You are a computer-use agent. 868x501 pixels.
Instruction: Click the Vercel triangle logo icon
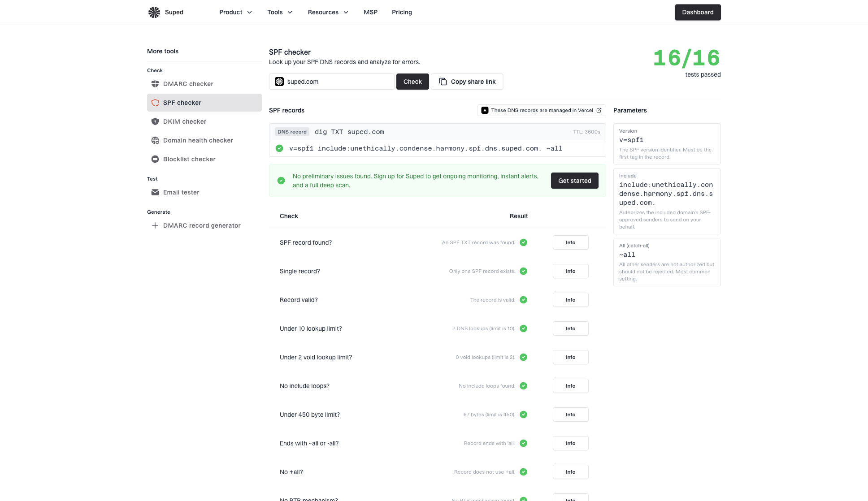pyautogui.click(x=485, y=110)
